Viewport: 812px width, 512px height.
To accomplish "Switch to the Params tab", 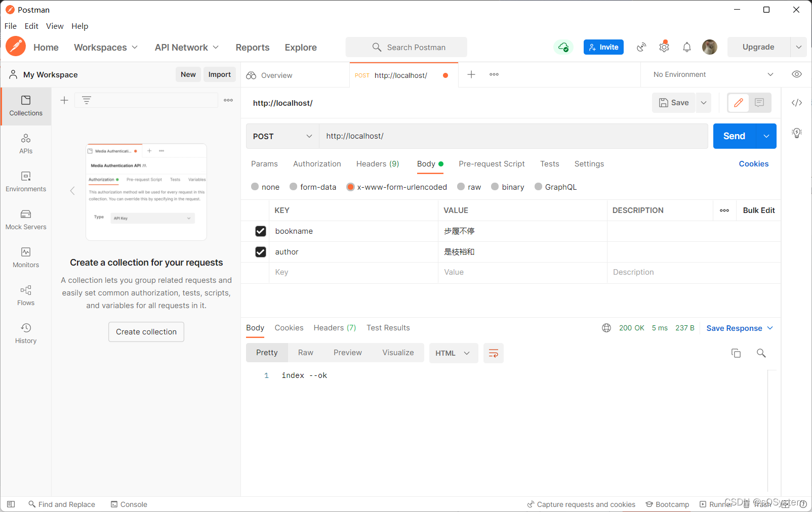I will coord(264,164).
